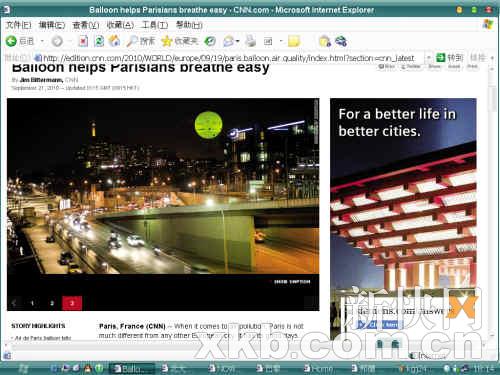Switch to the Balloon IE taskbar button
Image resolution: width=500 pixels, height=375 pixels.
[132, 369]
